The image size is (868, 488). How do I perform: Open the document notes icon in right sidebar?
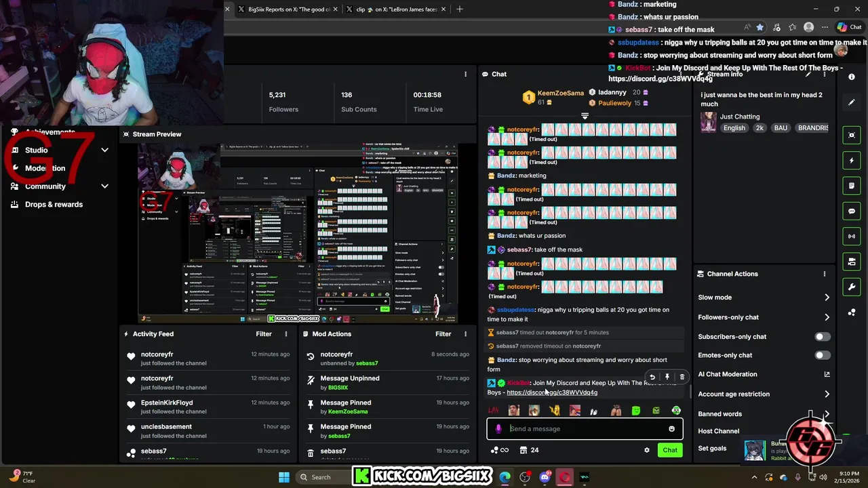(852, 186)
